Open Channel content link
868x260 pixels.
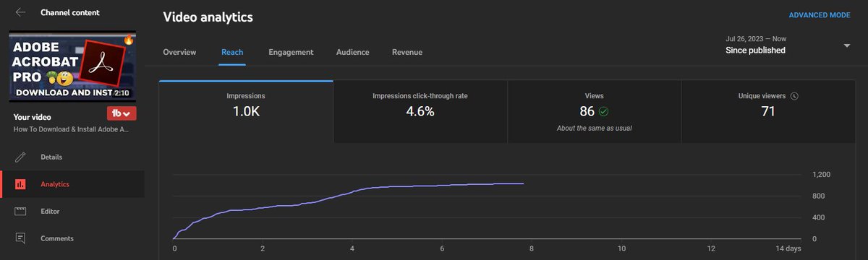(x=70, y=13)
